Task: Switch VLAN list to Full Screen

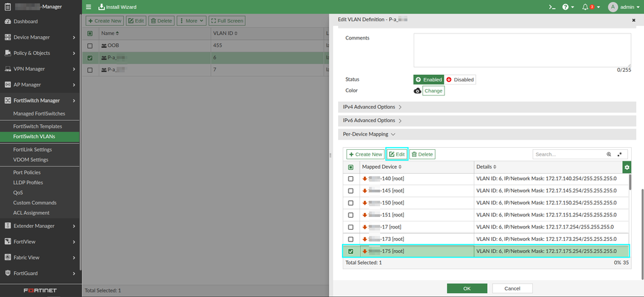Action: 226,21
